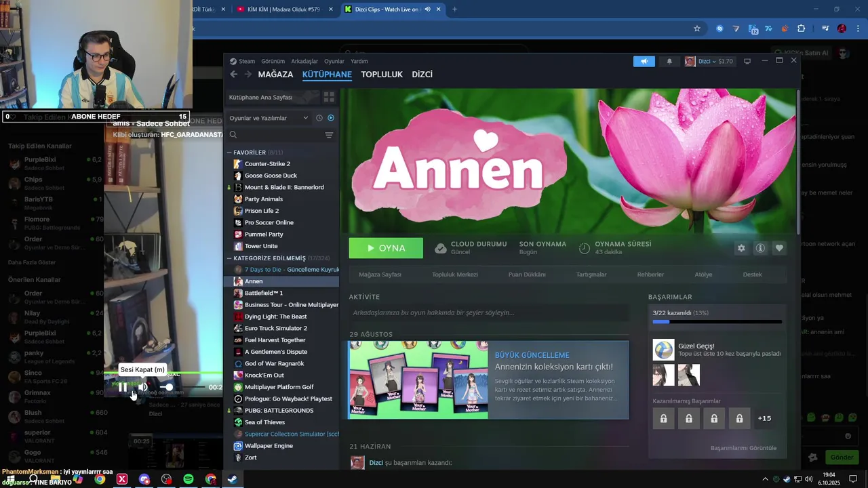Switch to Big Picture mode icon

pyautogui.click(x=747, y=61)
